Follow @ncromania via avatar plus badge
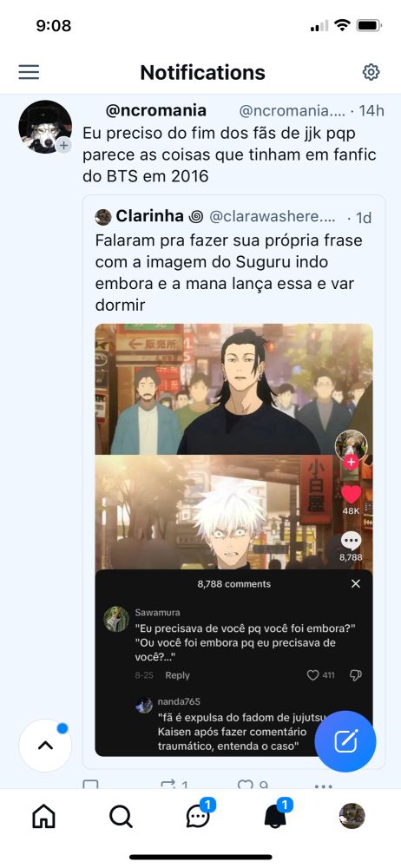 pos(63,145)
